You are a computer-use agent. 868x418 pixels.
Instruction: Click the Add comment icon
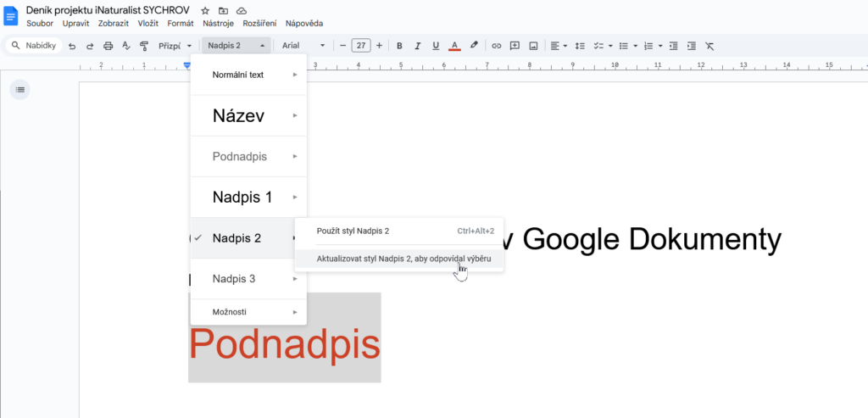pos(515,46)
